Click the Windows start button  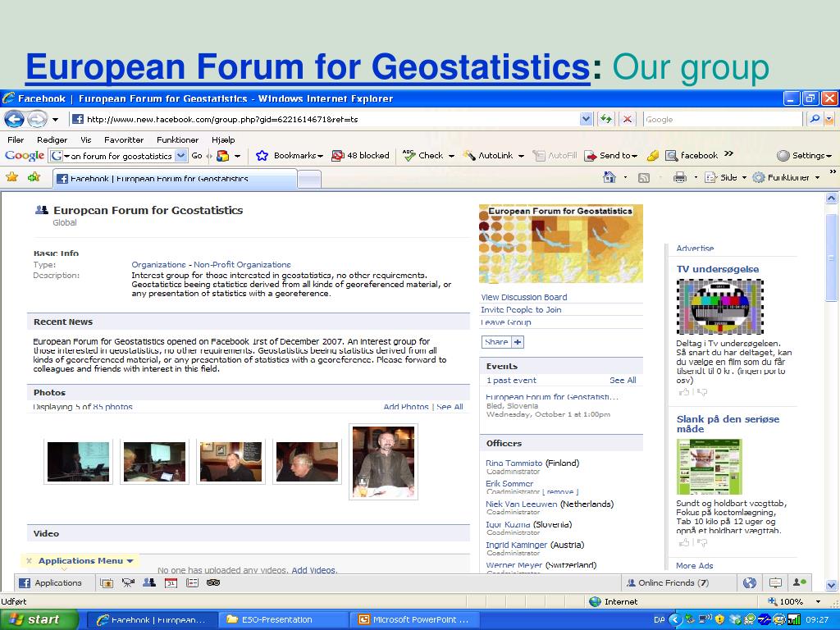click(x=39, y=619)
